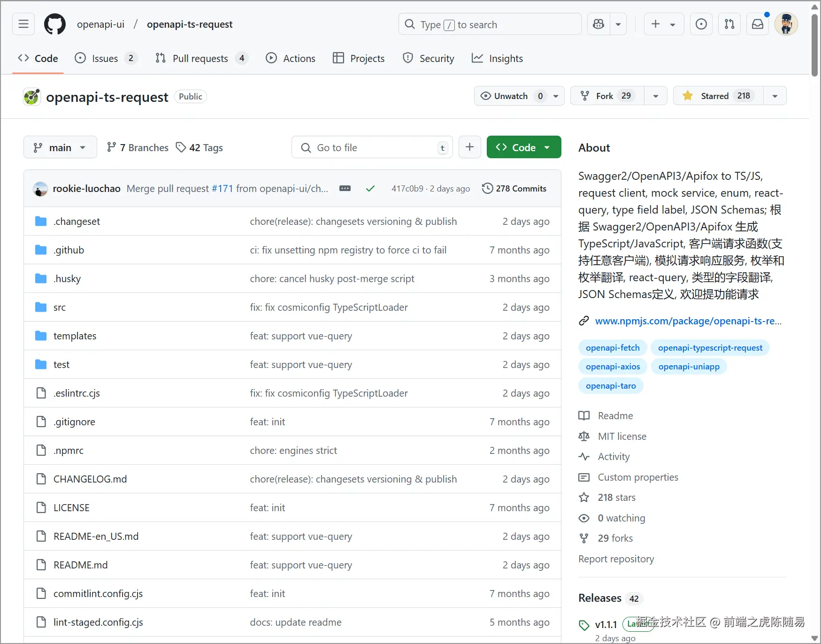This screenshot has height=644, width=821.
Task: Open the Issues inbox icon in header
Action: (x=701, y=24)
